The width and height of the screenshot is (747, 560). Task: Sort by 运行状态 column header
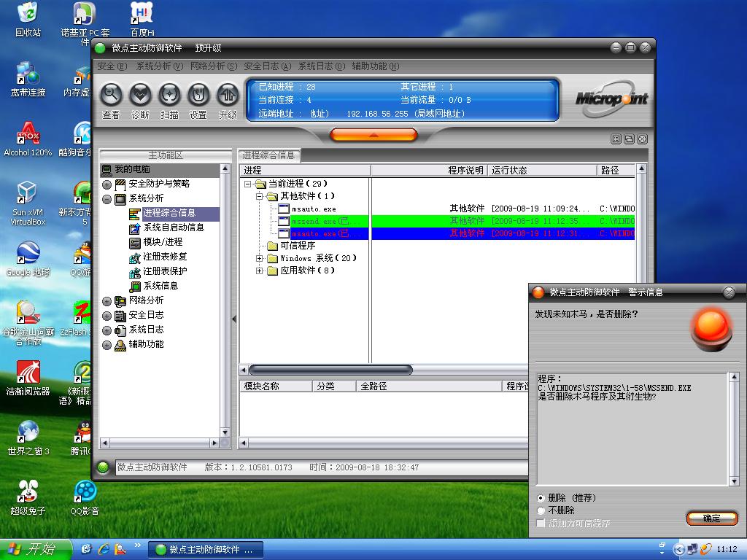click(542, 171)
